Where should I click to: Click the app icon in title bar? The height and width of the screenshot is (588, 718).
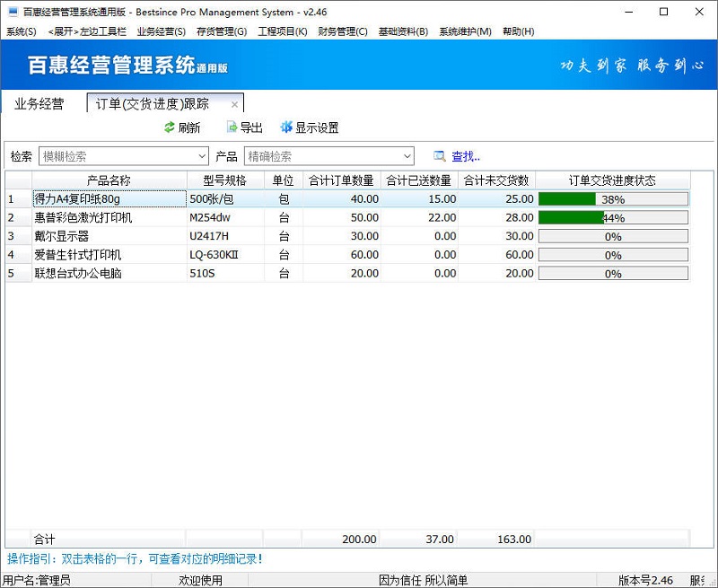pos(13,12)
